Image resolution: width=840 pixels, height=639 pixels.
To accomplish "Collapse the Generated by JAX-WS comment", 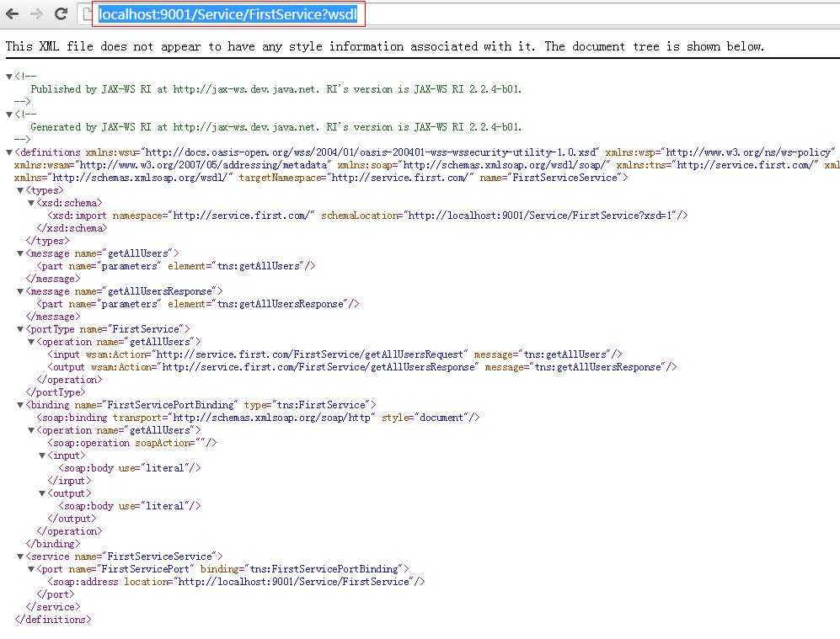I will click(x=9, y=114).
